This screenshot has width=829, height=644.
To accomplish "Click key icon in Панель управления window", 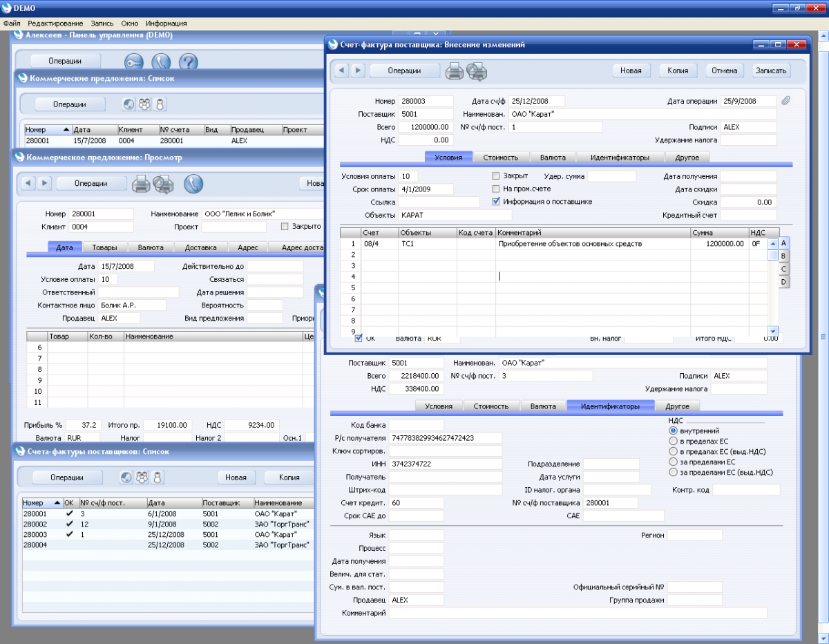I will pos(134,61).
